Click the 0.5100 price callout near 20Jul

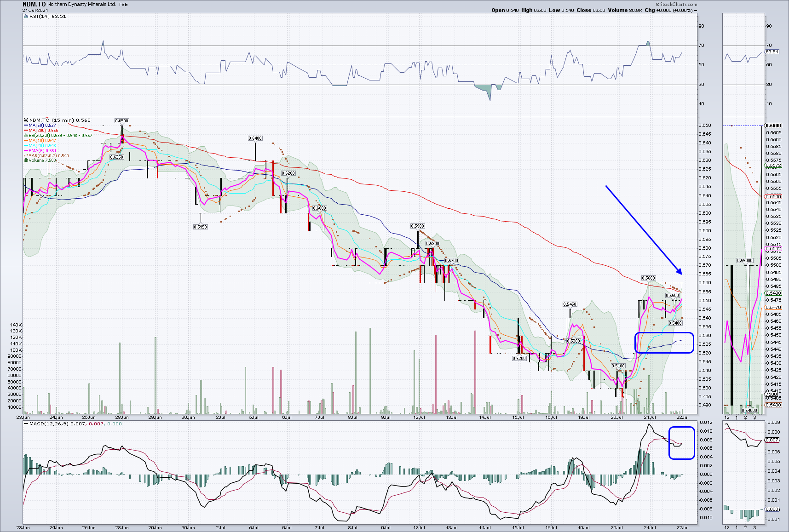[618, 366]
